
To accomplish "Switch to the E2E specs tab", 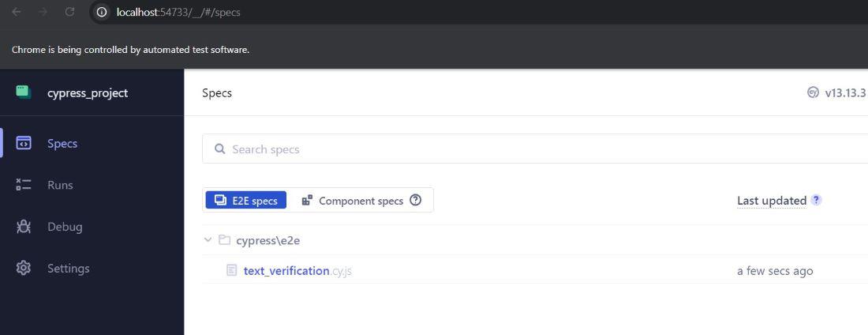I will 246,201.
